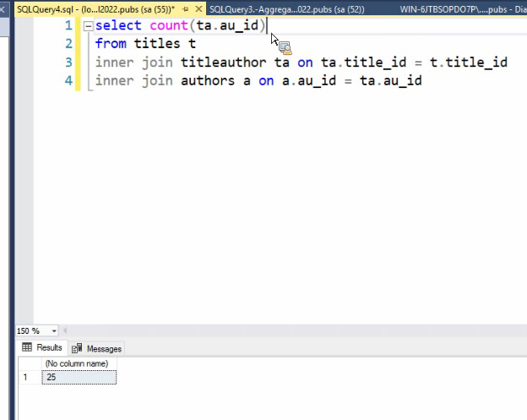
Task: Click 'a.au_id' on line 4
Action: 309,81
